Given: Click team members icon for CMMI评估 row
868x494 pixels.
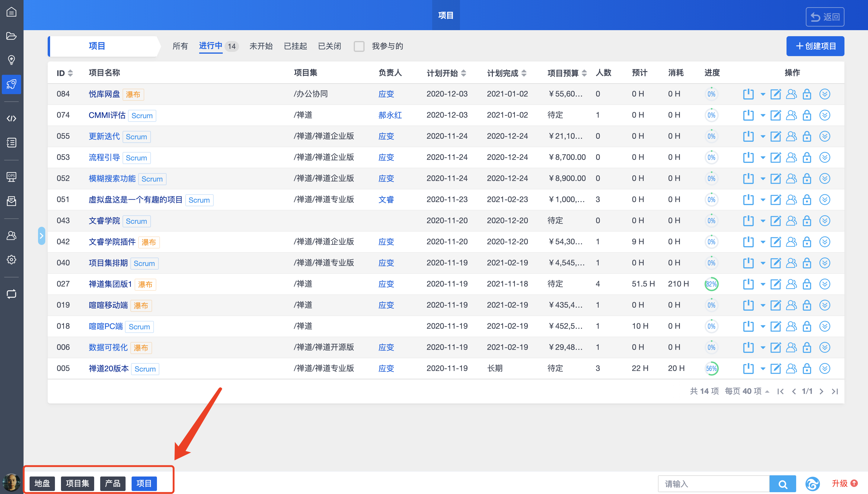Looking at the screenshot, I should tap(791, 115).
